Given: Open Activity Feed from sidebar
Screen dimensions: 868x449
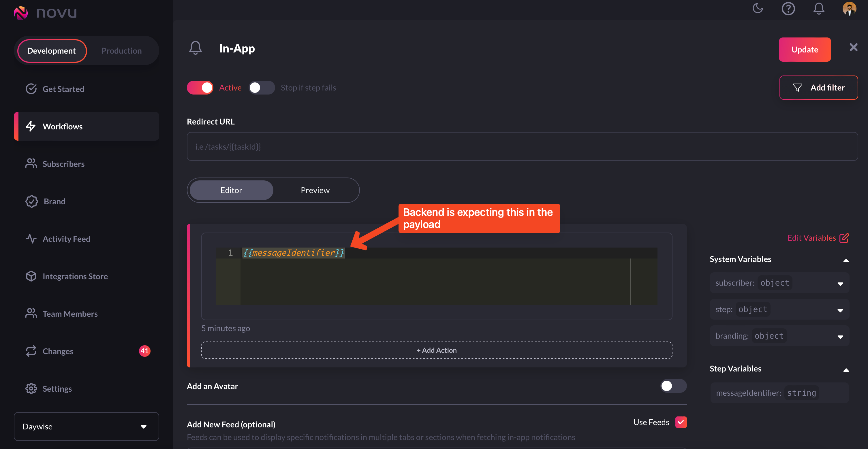Looking at the screenshot, I should (66, 239).
